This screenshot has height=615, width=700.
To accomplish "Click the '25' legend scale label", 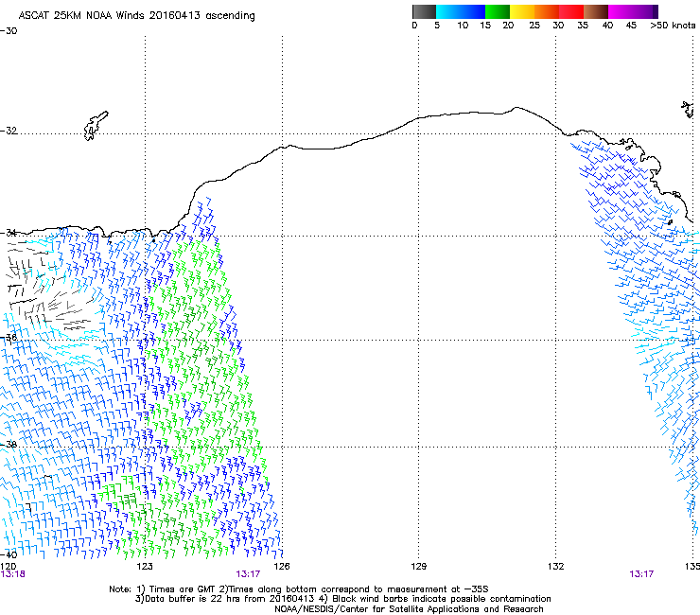I will [534, 26].
